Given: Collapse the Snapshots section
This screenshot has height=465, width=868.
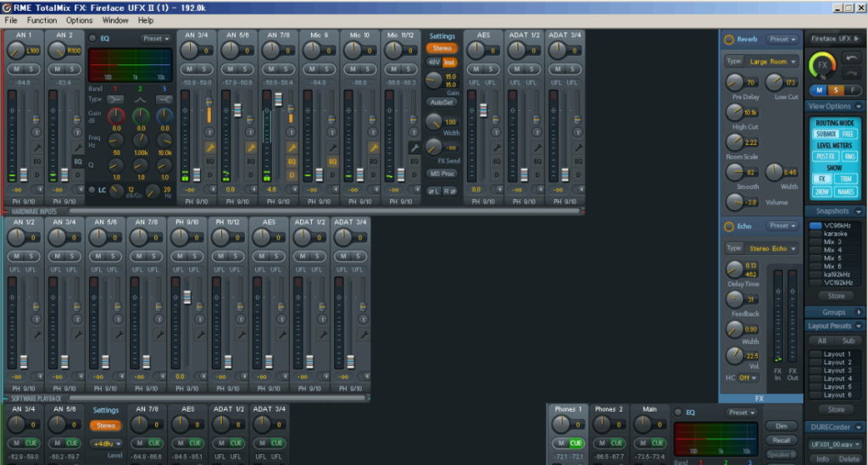Looking at the screenshot, I should pyautogui.click(x=859, y=211).
